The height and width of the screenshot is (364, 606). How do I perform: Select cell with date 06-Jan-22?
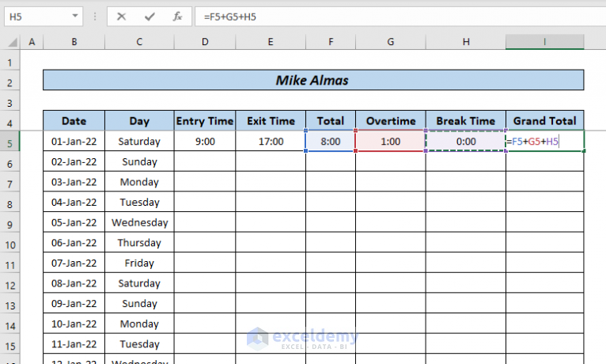(74, 242)
